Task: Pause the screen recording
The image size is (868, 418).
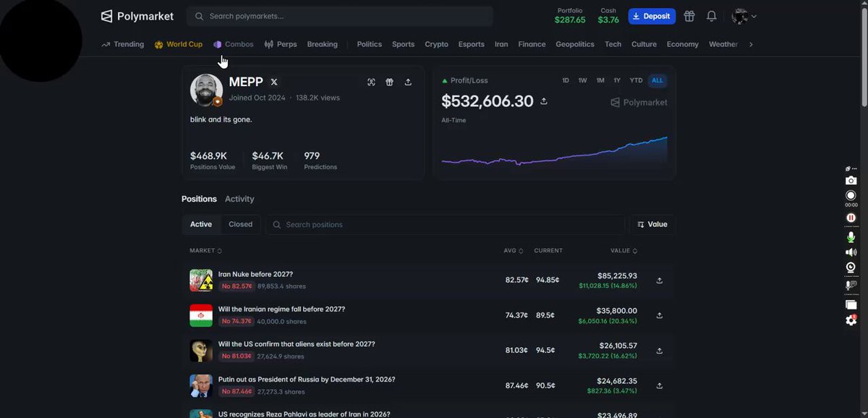Action: 851,218
